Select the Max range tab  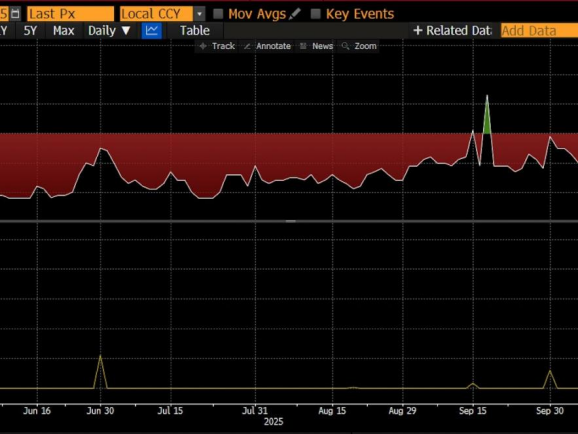pyautogui.click(x=63, y=31)
